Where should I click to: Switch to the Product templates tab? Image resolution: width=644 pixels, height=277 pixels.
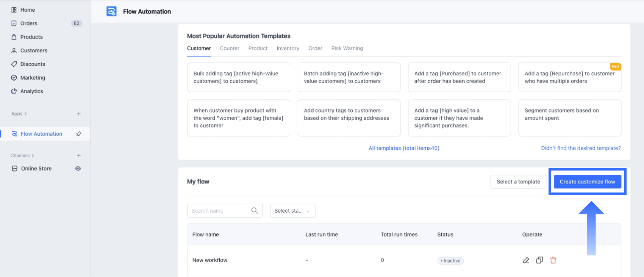click(258, 49)
